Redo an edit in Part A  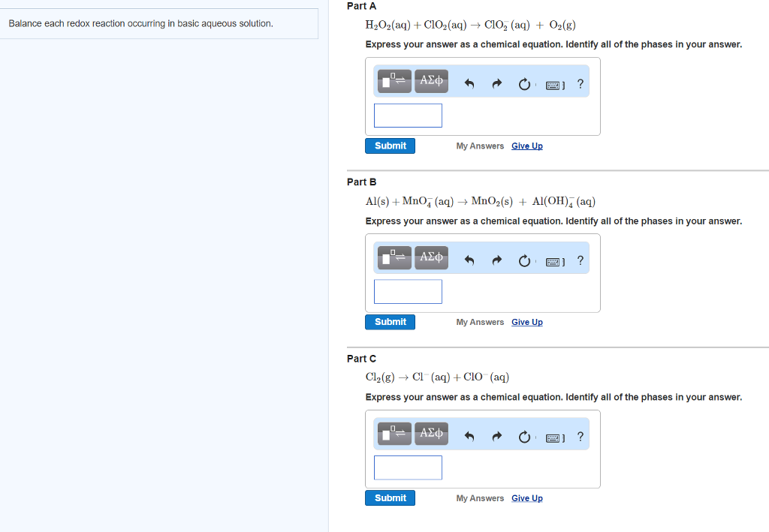tap(496, 84)
